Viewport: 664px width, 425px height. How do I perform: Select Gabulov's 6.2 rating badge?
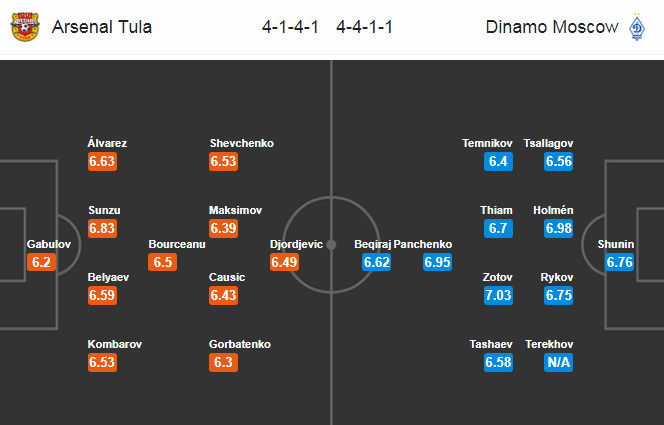[42, 262]
